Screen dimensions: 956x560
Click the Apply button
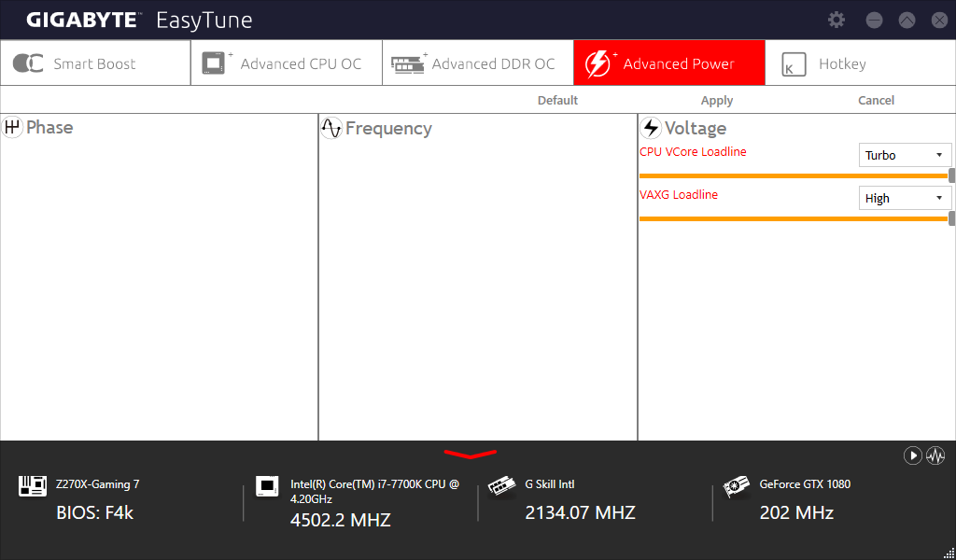717,101
